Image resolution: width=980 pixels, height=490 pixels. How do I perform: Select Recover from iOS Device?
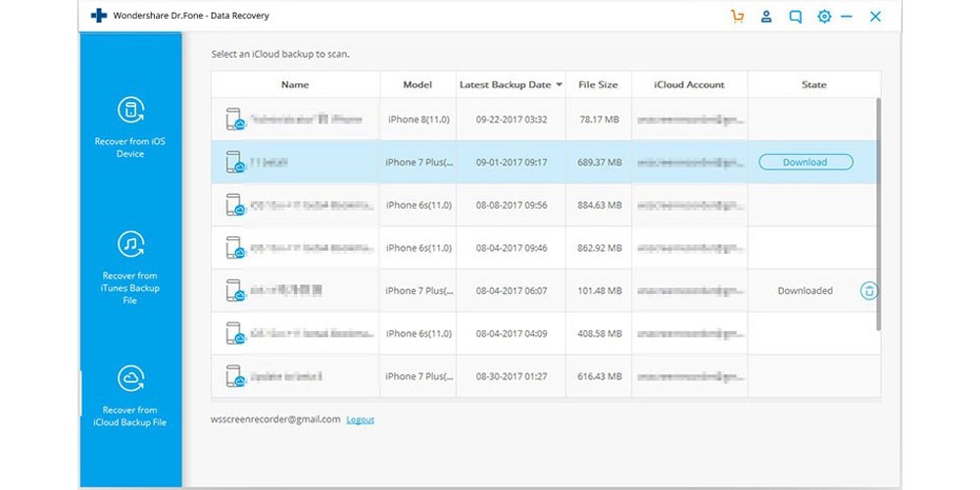pyautogui.click(x=130, y=127)
